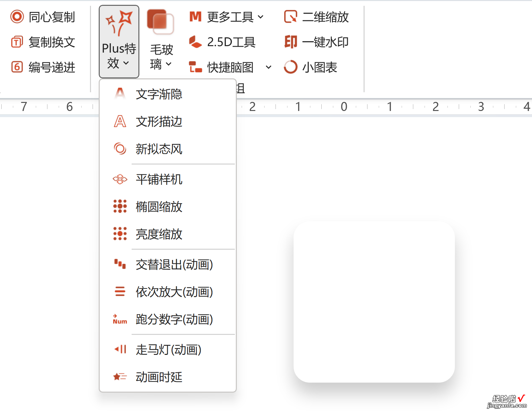The image size is (532, 411).
Task: Choose 文形描边 menu entry
Action: pyautogui.click(x=168, y=121)
